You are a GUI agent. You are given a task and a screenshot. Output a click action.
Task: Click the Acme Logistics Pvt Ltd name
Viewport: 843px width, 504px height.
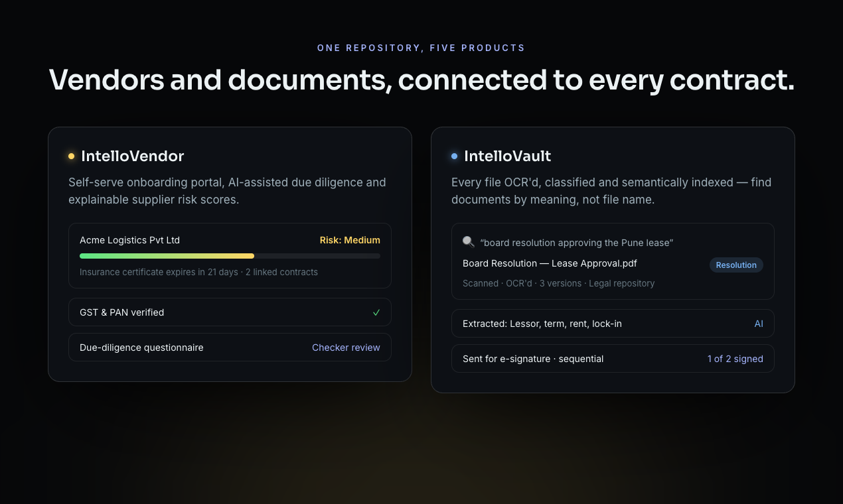click(129, 240)
